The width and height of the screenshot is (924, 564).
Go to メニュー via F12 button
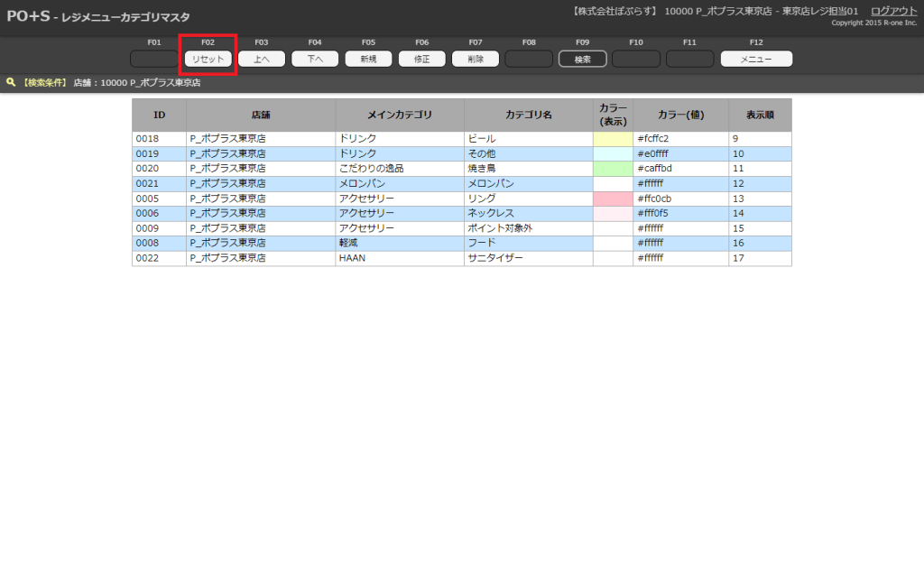coord(755,59)
